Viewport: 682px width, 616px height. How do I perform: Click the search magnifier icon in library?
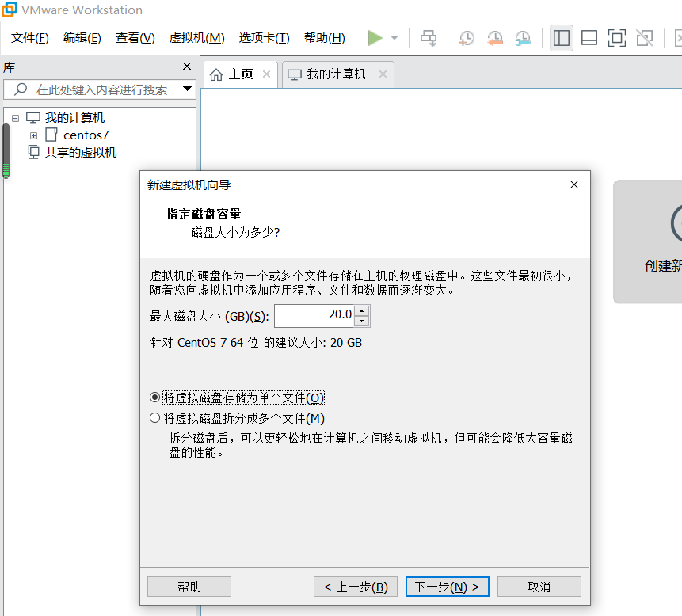click(21, 89)
